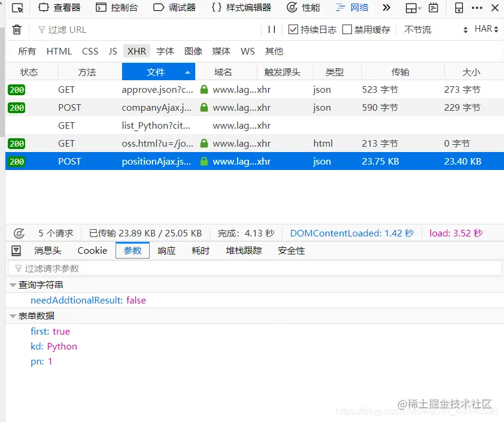
Task: Select the XHR filter tab
Action: pos(136,51)
